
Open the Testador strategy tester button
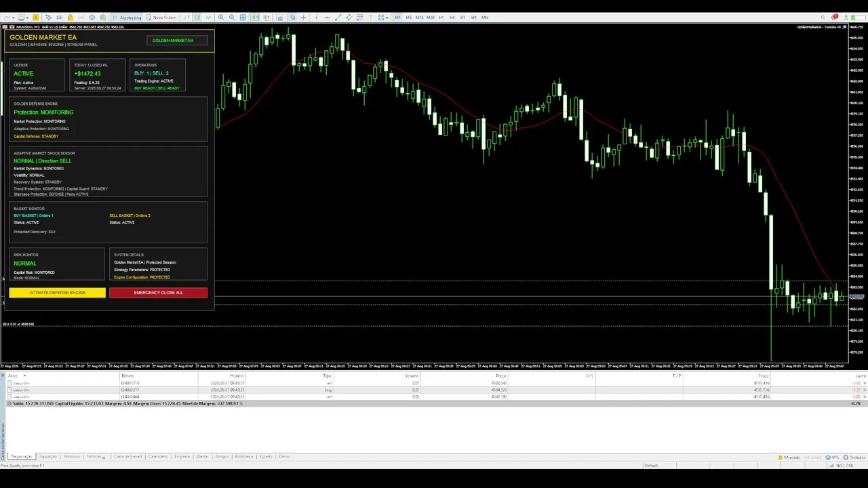click(854, 457)
